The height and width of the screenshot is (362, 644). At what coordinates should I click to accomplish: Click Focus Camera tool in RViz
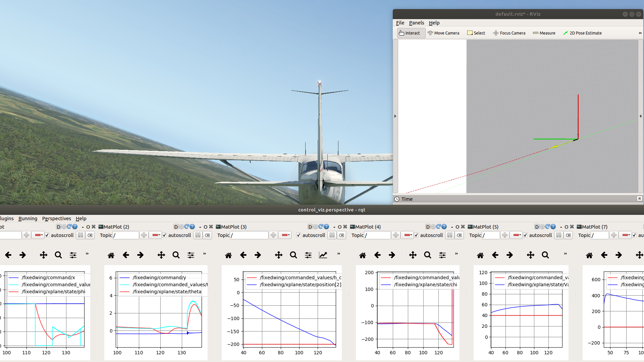(509, 33)
